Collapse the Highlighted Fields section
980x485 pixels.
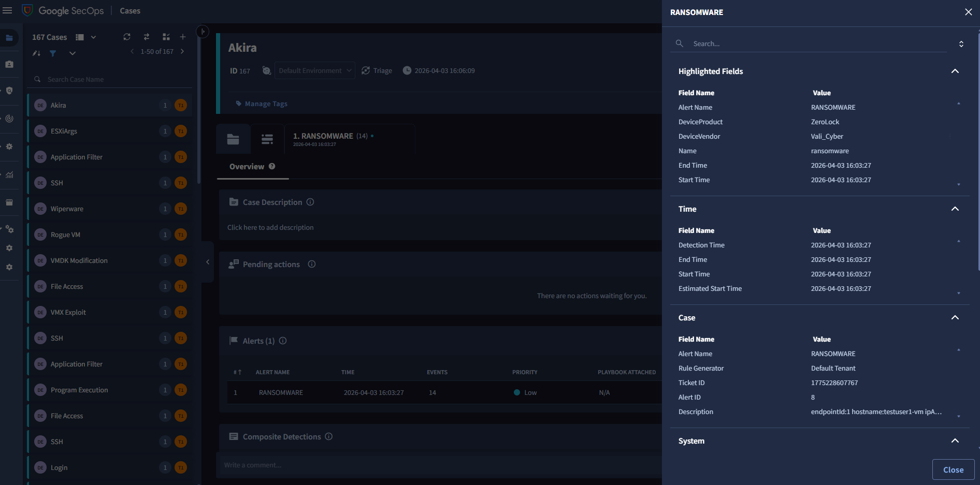click(955, 71)
